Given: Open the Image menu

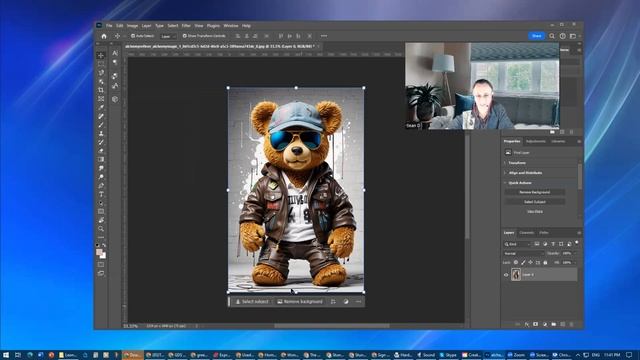Looking at the screenshot, I should (x=132, y=26).
